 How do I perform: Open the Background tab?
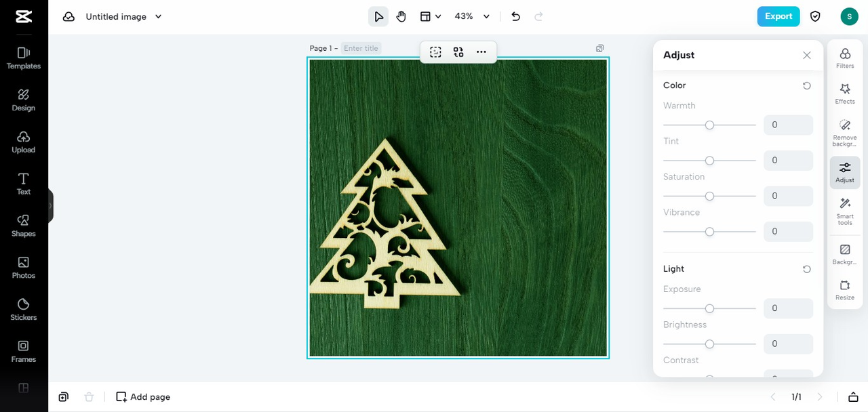[x=845, y=254]
